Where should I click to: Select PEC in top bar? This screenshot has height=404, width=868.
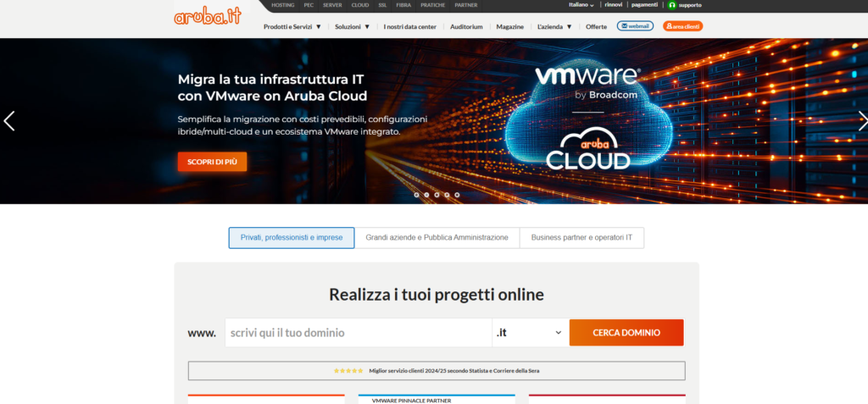(x=309, y=5)
